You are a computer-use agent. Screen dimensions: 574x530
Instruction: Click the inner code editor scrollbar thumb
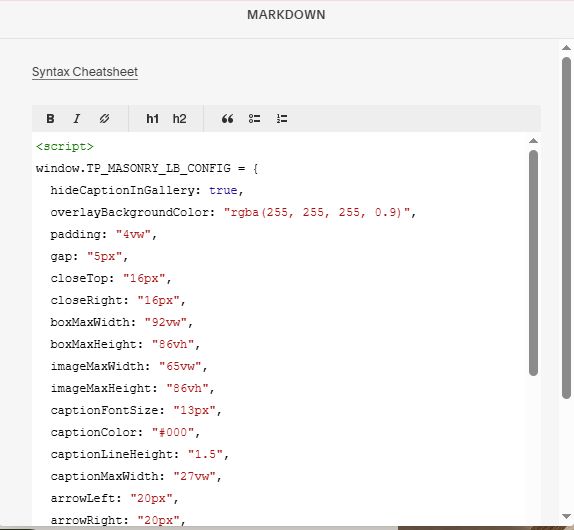click(533, 262)
